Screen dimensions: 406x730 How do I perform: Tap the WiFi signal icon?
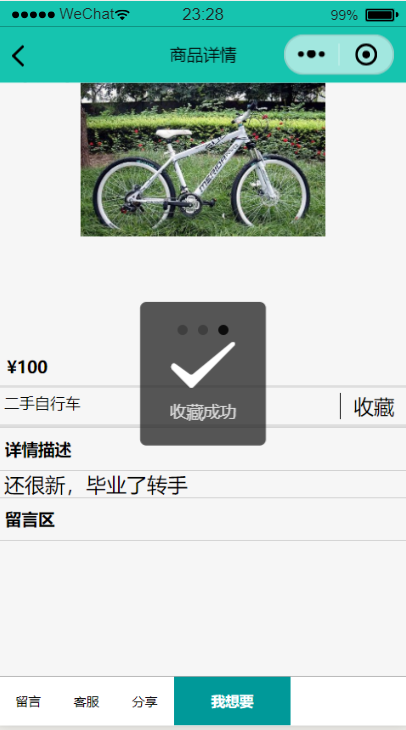tap(122, 15)
